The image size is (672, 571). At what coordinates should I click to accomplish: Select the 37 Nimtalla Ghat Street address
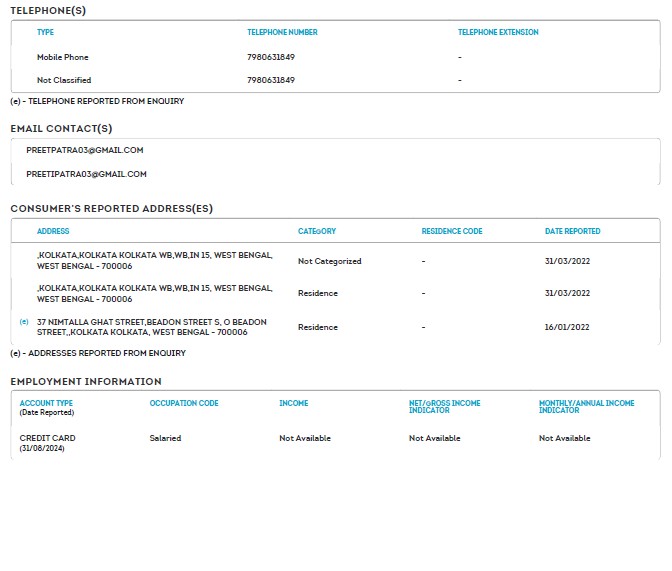[151, 327]
